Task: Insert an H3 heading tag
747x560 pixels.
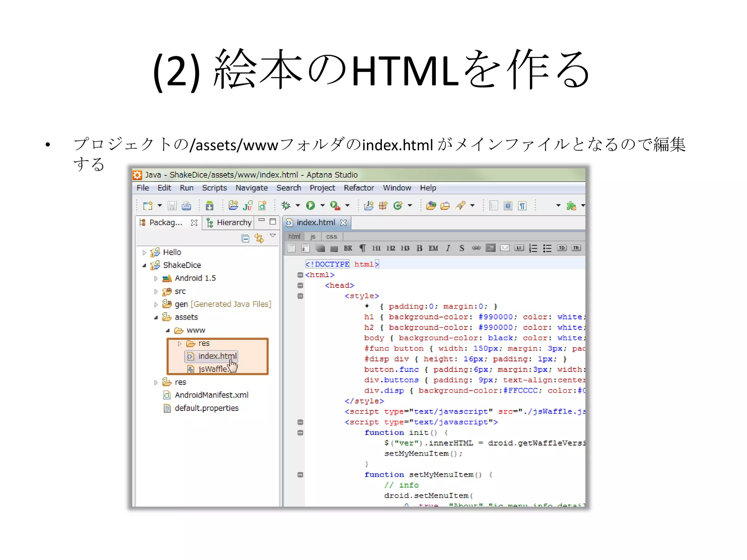Action: (x=405, y=248)
